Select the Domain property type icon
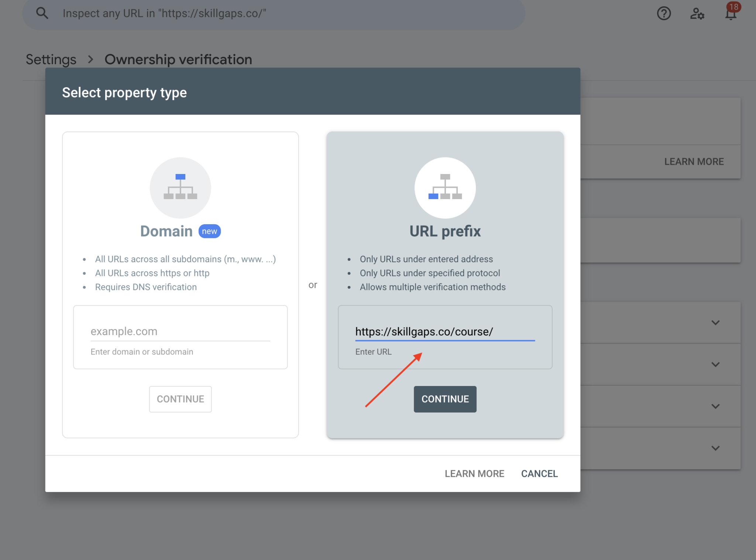The image size is (756, 560). click(x=180, y=188)
